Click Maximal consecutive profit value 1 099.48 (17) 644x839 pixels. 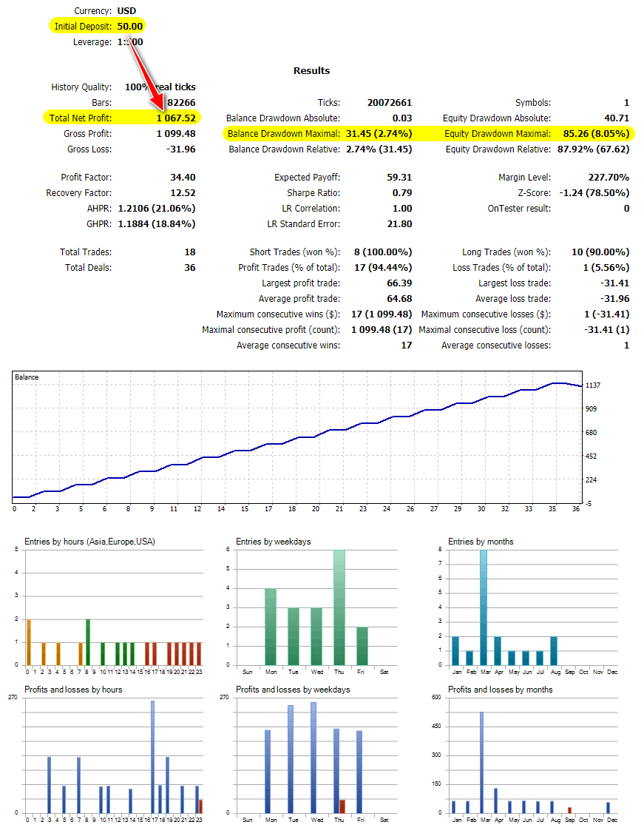[x=382, y=330]
